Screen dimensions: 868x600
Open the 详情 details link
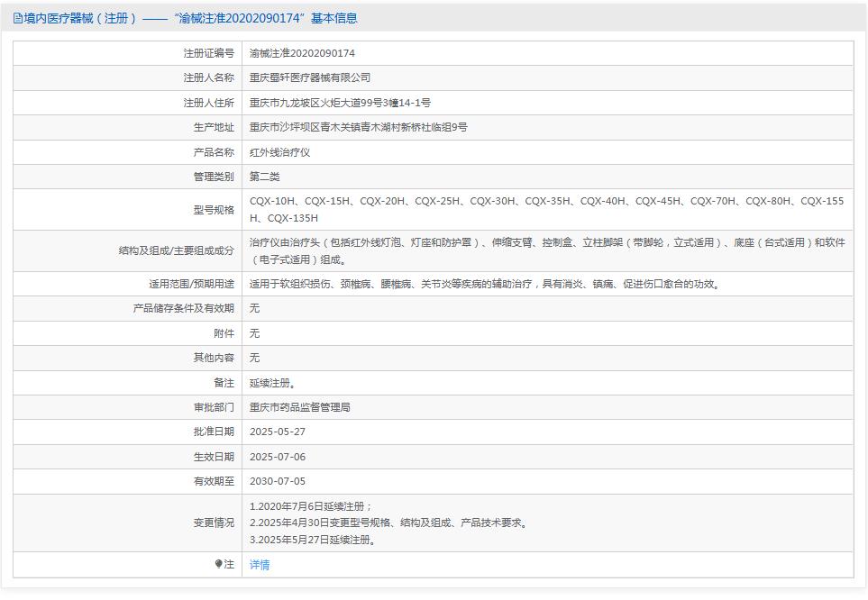259,565
